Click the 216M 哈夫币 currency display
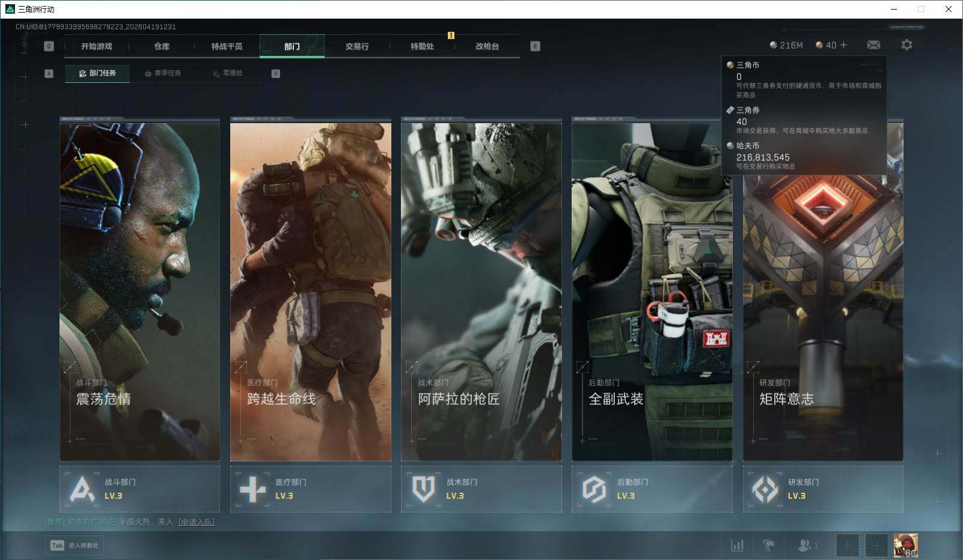Screen dimensions: 963x560 pos(786,45)
